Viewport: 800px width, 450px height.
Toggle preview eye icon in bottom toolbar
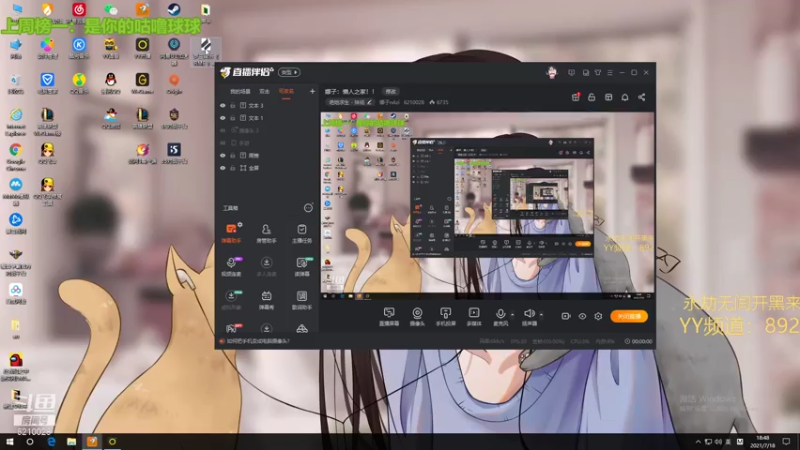[582, 316]
